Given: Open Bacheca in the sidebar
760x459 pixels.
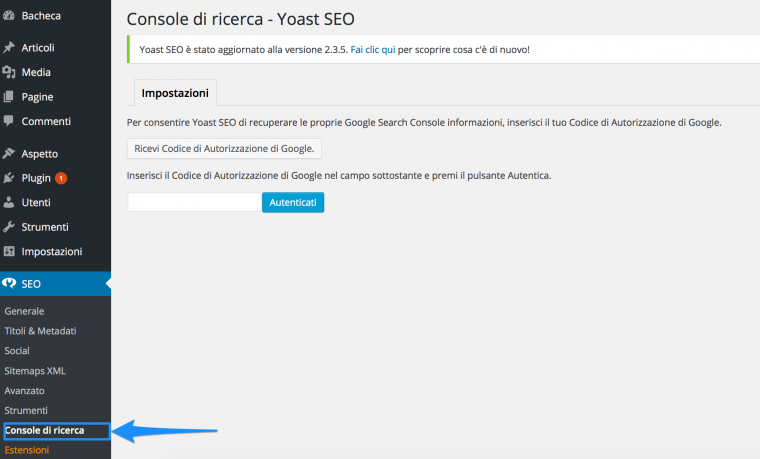Looking at the screenshot, I should (41, 16).
